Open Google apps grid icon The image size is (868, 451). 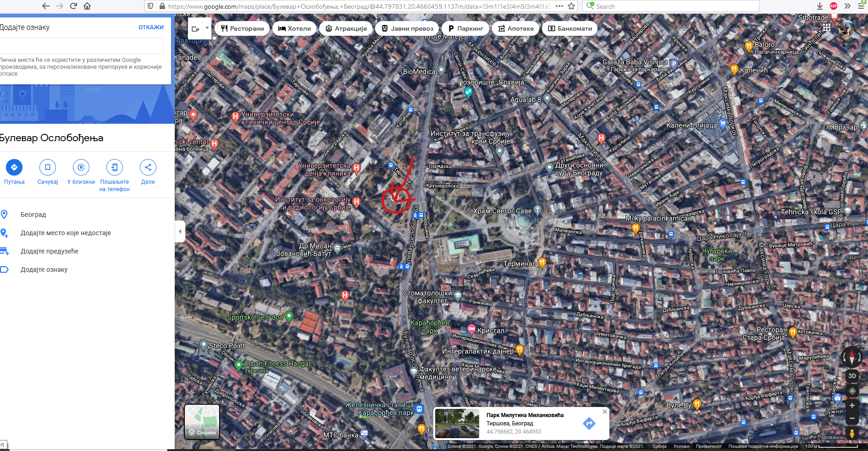tap(826, 27)
